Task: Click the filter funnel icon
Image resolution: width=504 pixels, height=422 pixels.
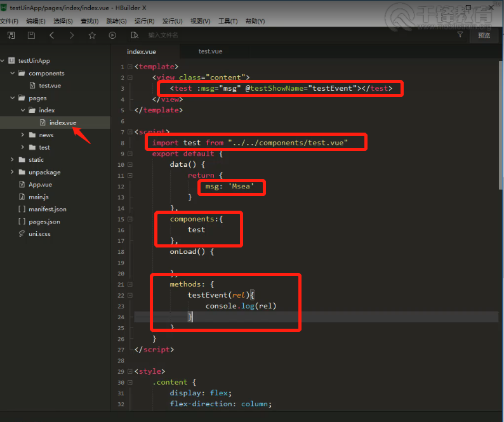Action: point(460,34)
